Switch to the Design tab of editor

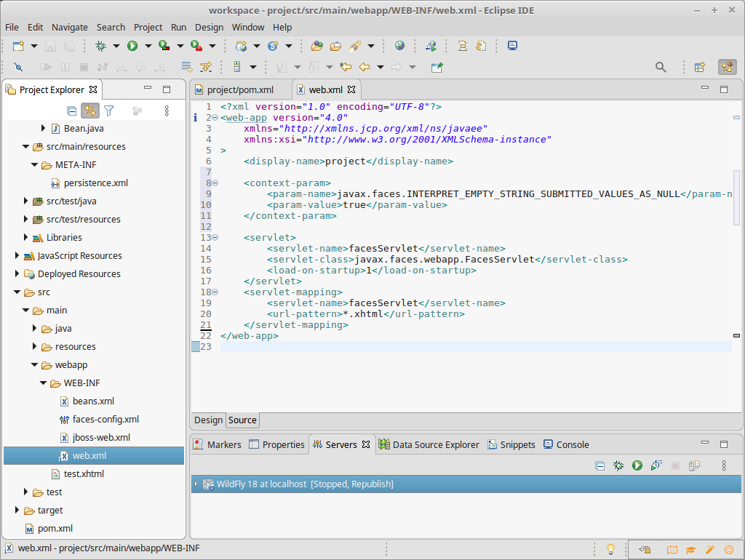pos(208,420)
